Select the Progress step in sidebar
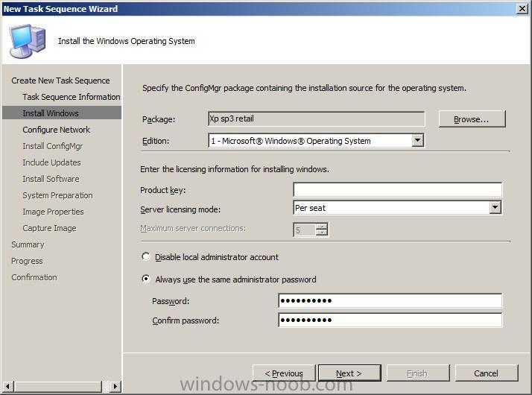 [x=27, y=261]
